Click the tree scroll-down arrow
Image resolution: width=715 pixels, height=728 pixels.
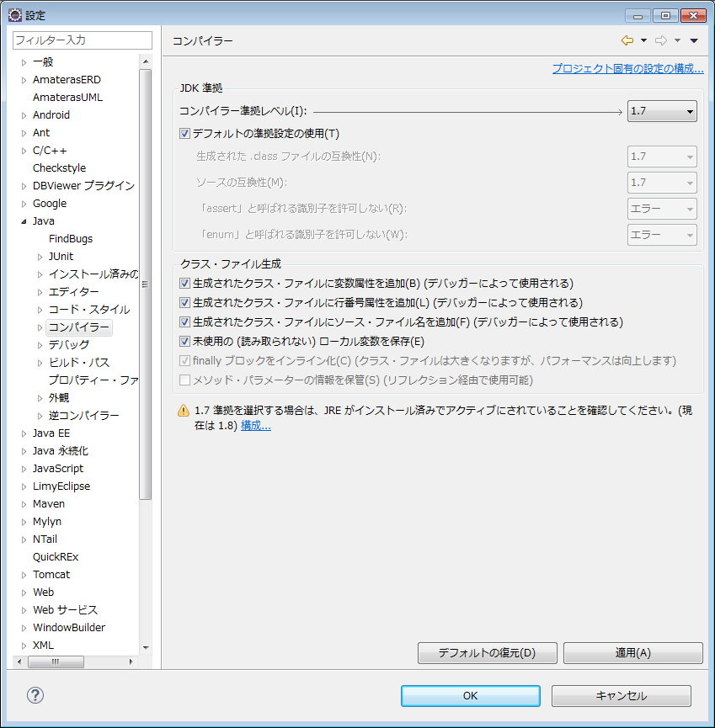146,648
